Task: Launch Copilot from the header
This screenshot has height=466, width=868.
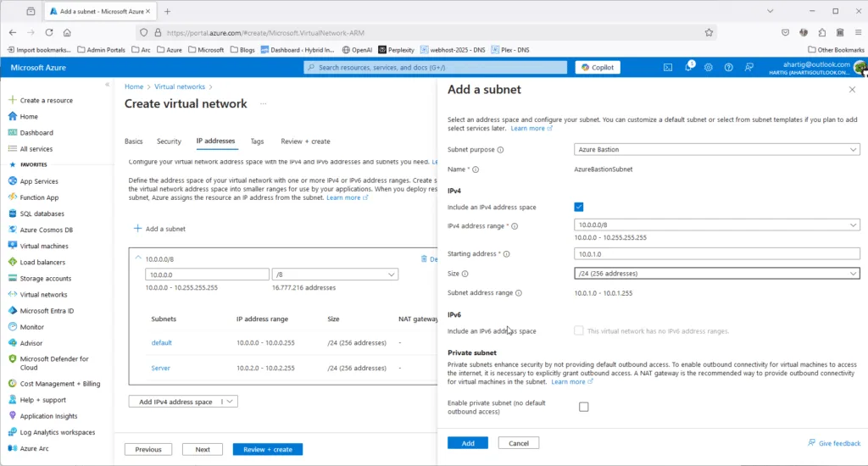Action: (598, 68)
